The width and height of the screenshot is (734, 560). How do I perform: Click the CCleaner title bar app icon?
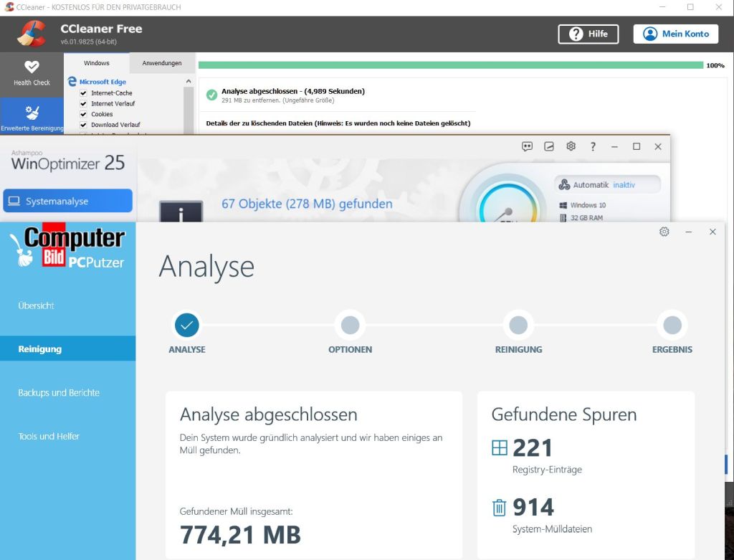point(9,7)
